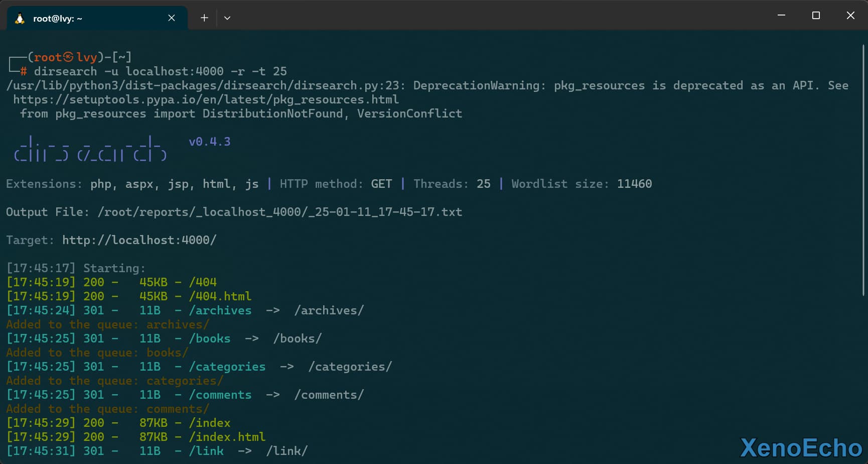Expand the new tab profile dropdown chevron
Screen dimensions: 868x464
point(227,18)
